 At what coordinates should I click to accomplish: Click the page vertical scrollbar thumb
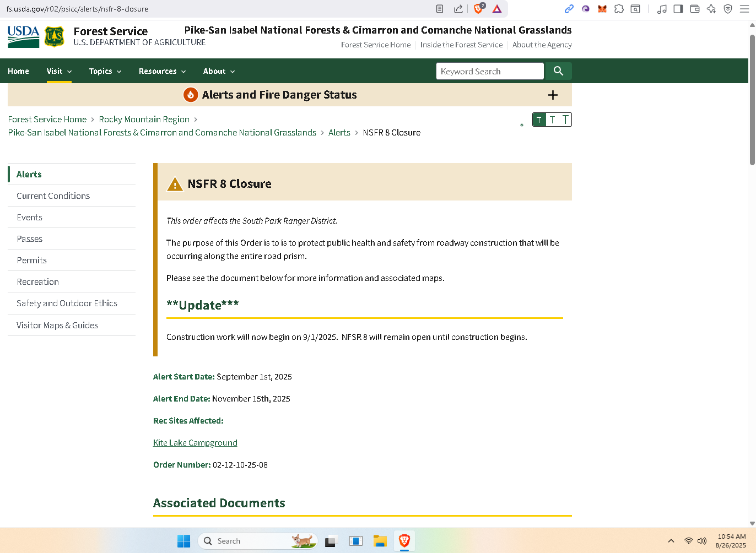pyautogui.click(x=752, y=99)
